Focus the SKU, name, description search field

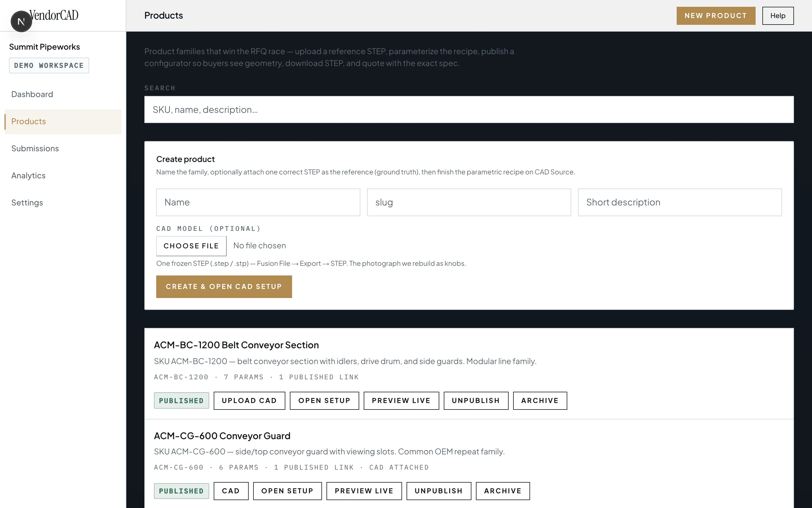pyautogui.click(x=469, y=110)
